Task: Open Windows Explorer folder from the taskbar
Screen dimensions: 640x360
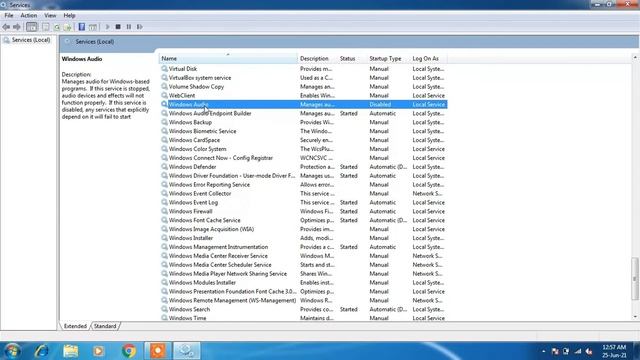Action: pos(71,351)
